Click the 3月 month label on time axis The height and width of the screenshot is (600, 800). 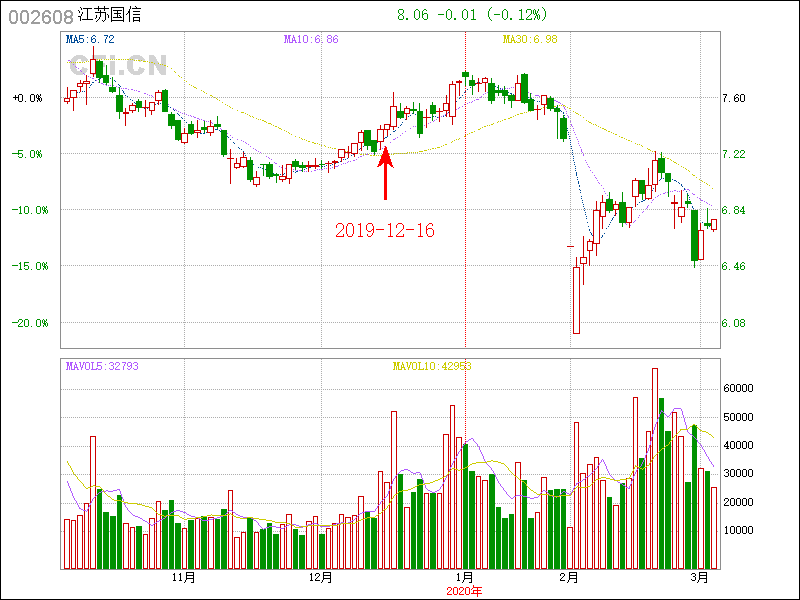coord(702,578)
